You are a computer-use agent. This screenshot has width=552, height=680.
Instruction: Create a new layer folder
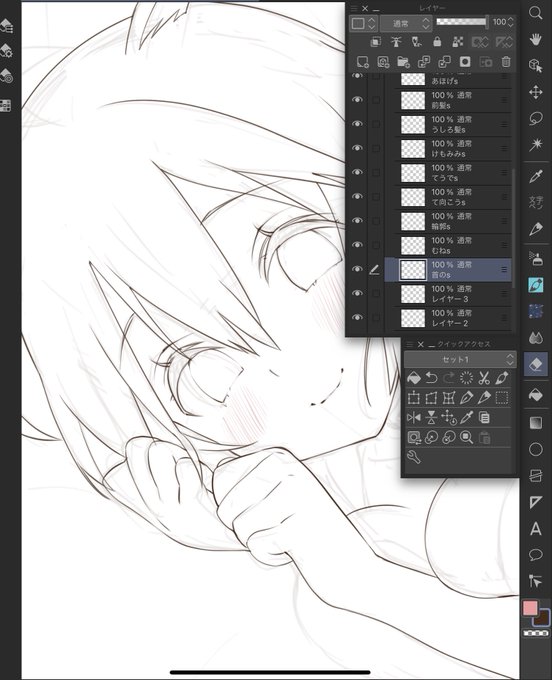403,62
